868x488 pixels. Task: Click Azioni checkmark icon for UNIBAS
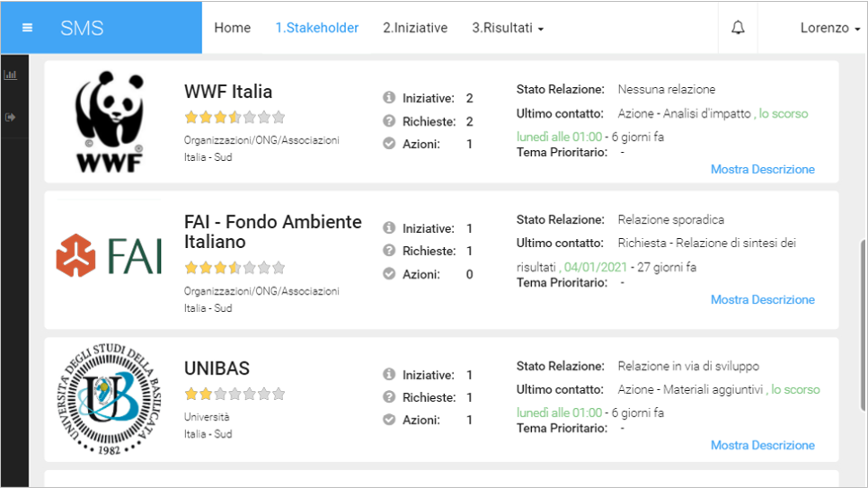tap(389, 420)
